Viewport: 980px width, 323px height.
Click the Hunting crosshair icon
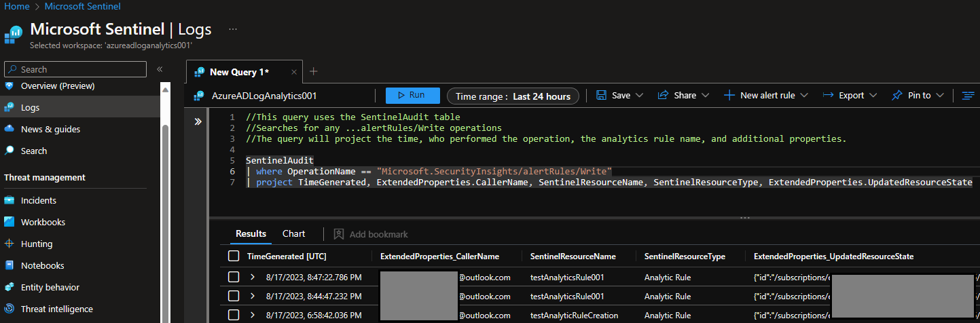(x=10, y=244)
